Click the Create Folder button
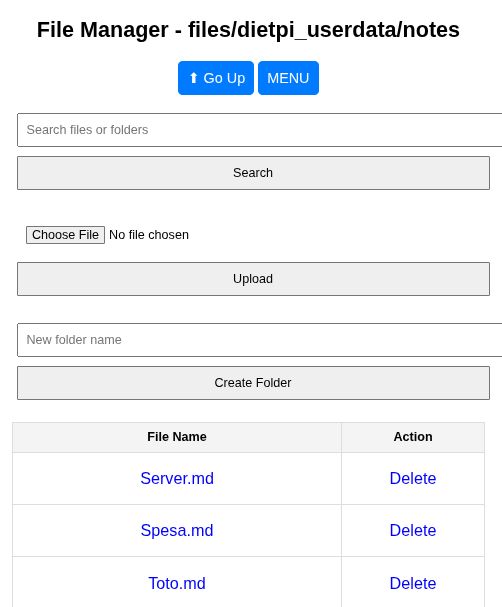 (254, 383)
